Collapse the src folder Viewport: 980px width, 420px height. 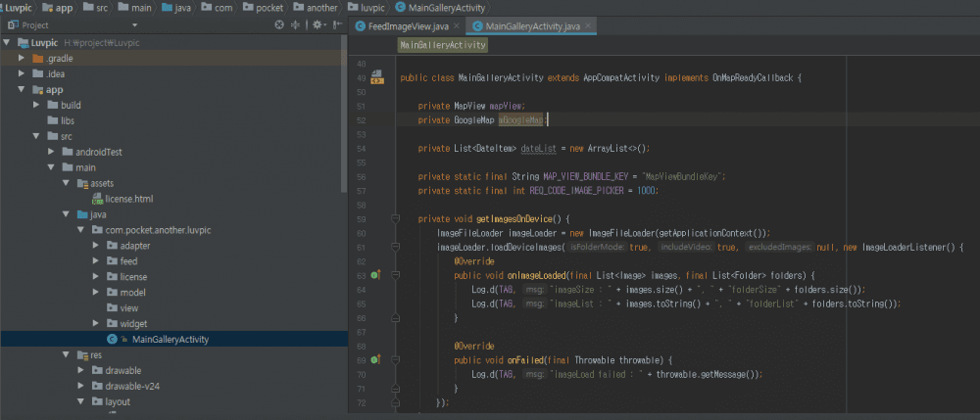point(36,136)
